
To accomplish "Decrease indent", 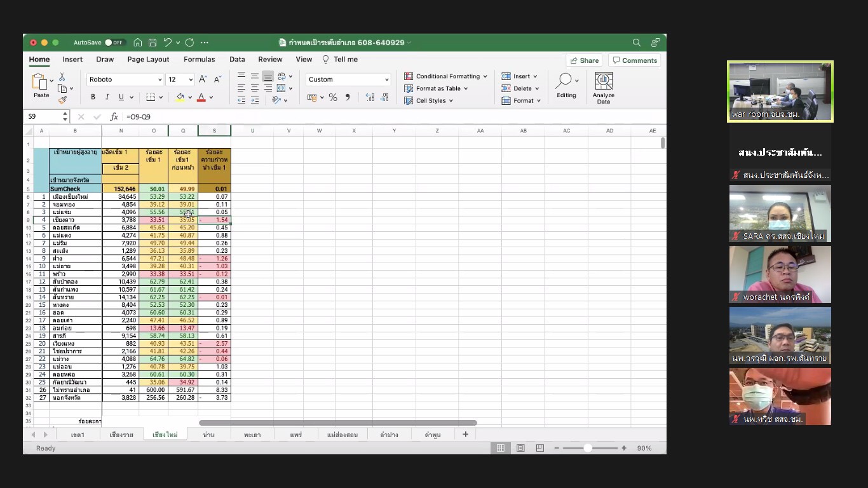I will (x=241, y=100).
